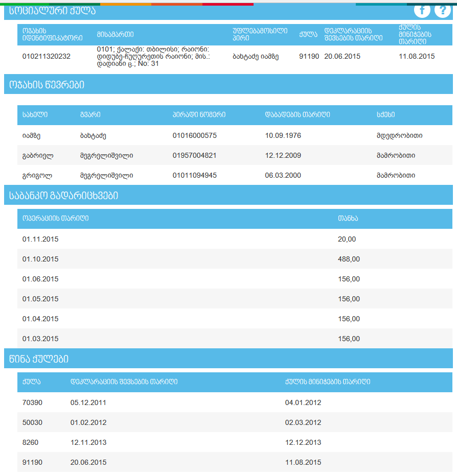Select birth date 06.03.2000

coord(283,175)
